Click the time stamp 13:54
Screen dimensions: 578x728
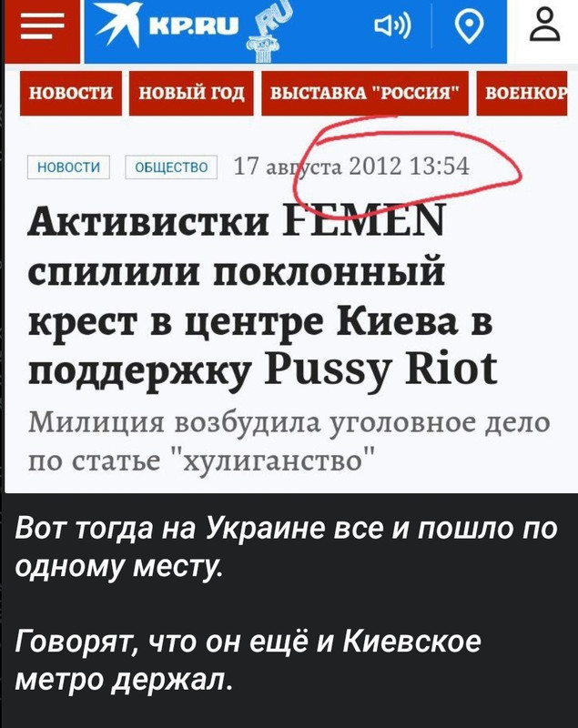coord(440,167)
